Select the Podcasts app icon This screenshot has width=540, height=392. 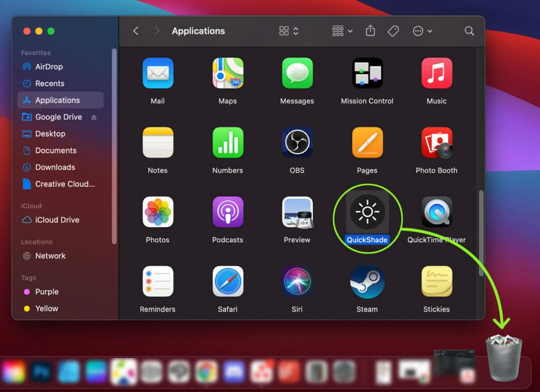(x=228, y=212)
